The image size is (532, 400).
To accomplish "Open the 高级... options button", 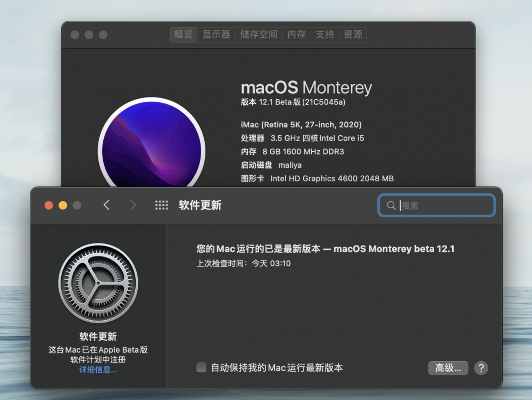I will tap(448, 368).
